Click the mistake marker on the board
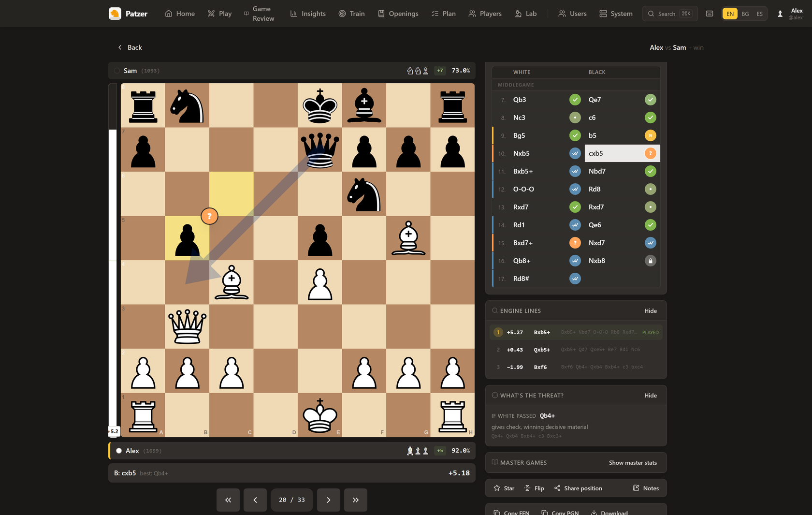 coord(209,216)
